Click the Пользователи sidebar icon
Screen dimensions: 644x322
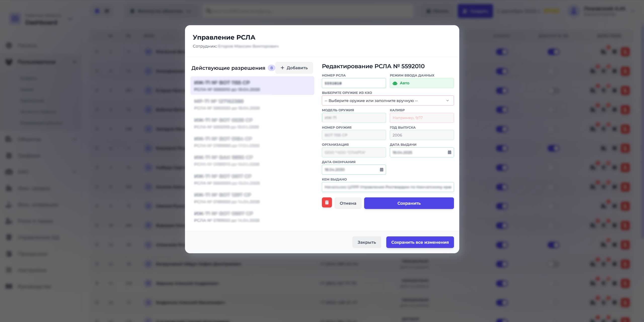[9, 62]
